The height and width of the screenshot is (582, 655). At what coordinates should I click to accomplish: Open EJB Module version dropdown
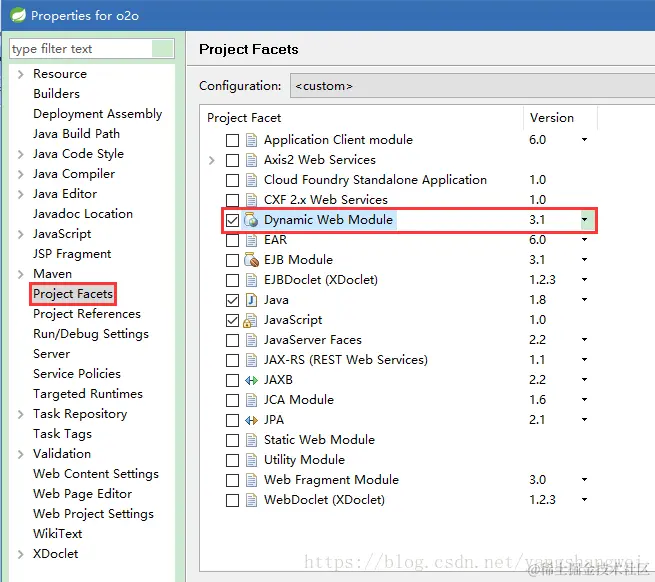point(585,259)
